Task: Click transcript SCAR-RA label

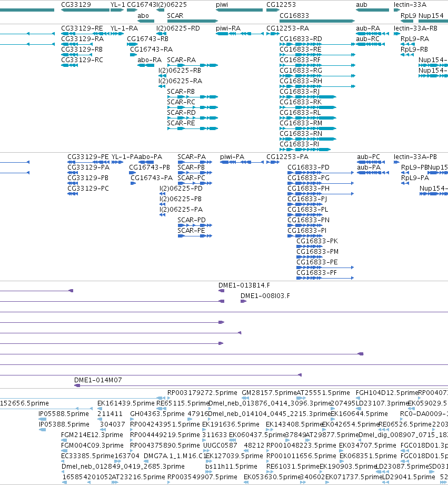Action: pyautogui.click(x=181, y=60)
